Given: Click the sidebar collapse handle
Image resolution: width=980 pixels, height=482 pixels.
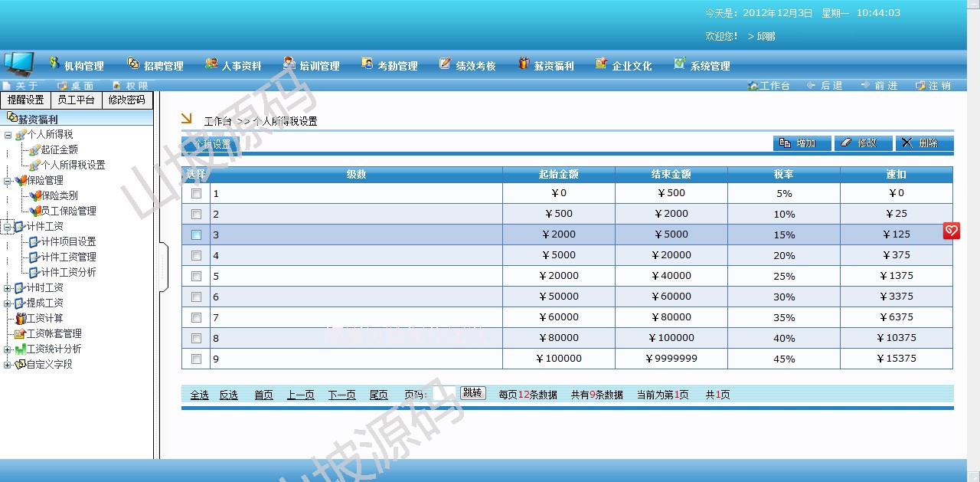Looking at the screenshot, I should click(x=163, y=267).
